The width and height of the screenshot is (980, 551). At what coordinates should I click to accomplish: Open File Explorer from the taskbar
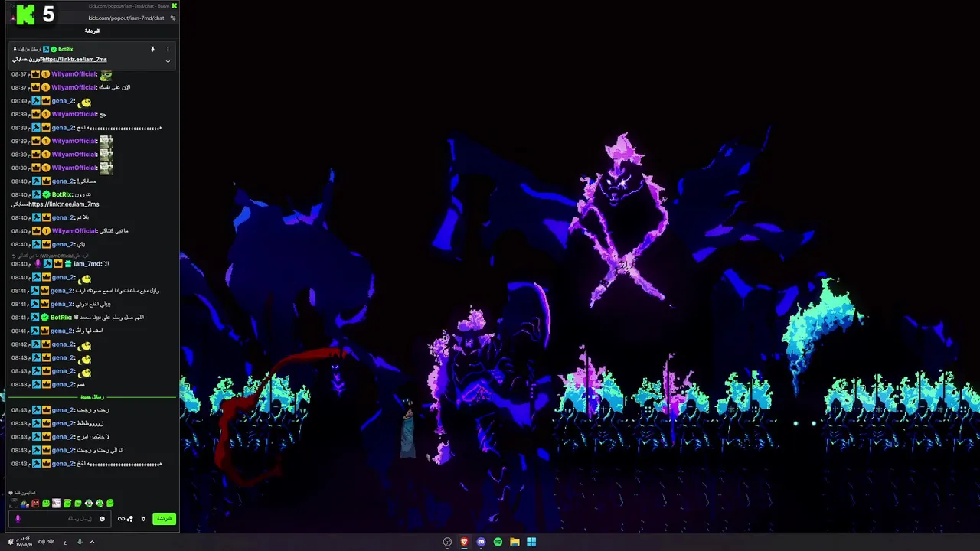tap(514, 542)
